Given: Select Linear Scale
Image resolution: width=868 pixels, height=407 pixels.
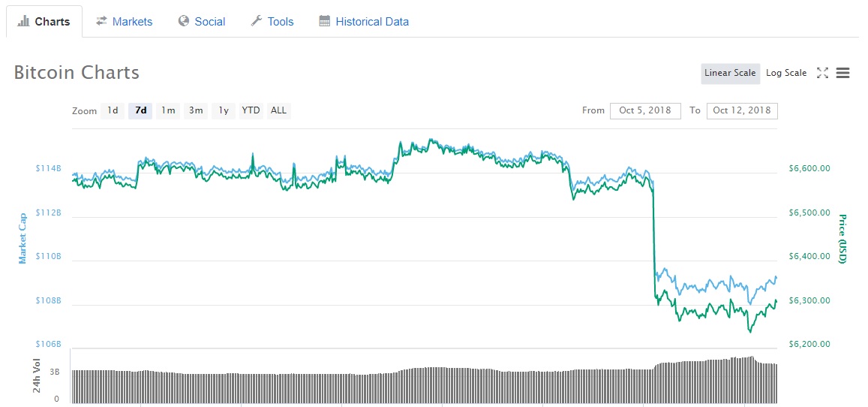Looking at the screenshot, I should 730,73.
